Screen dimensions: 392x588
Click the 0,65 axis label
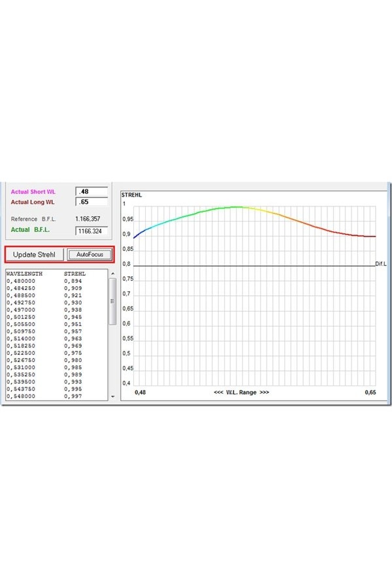tap(370, 392)
